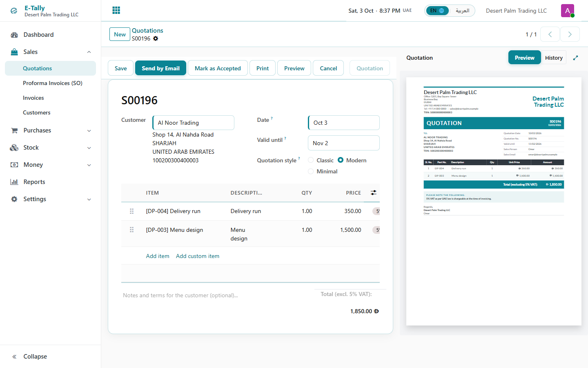Open user avatar account menu
Viewport: 588px width, 368px height.
568,11
